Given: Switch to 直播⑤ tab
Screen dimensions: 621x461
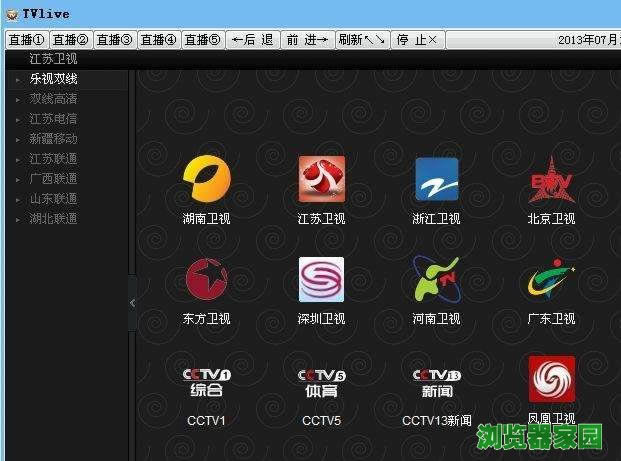Looking at the screenshot, I should 203,40.
